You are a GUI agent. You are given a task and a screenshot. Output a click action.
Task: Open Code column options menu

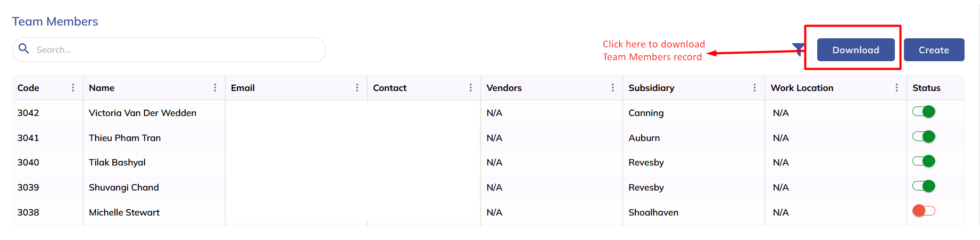[73, 88]
